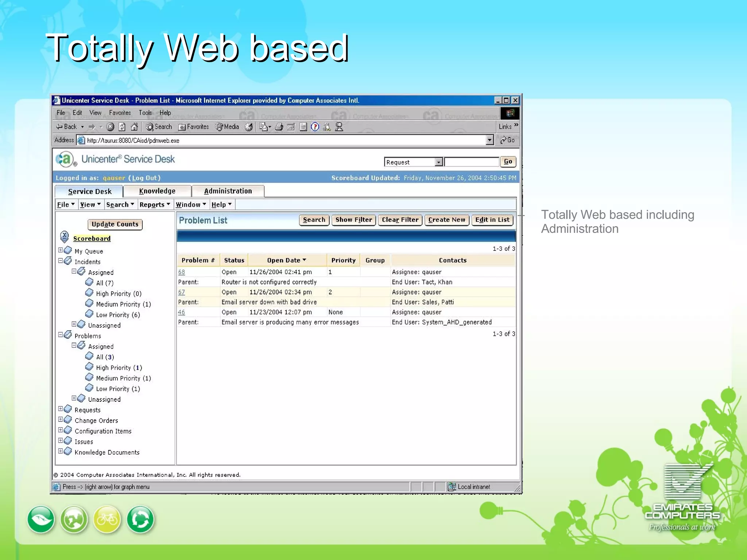Click the Log Out link

click(x=144, y=178)
